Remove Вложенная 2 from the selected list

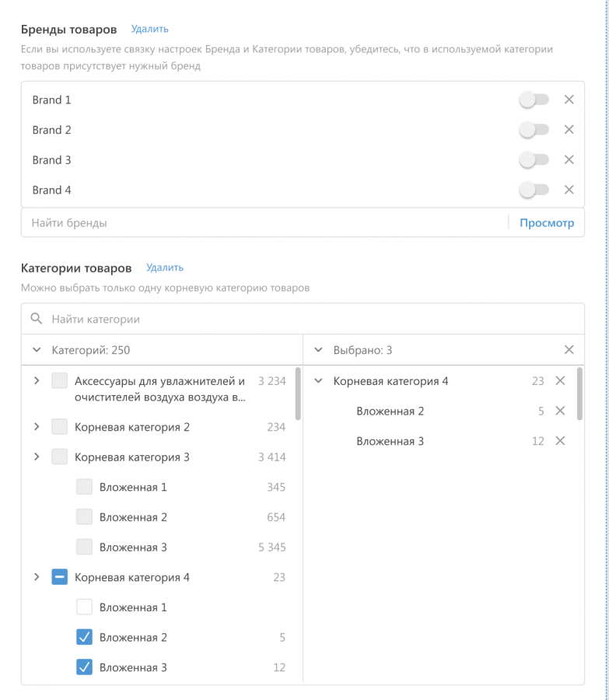coord(560,411)
